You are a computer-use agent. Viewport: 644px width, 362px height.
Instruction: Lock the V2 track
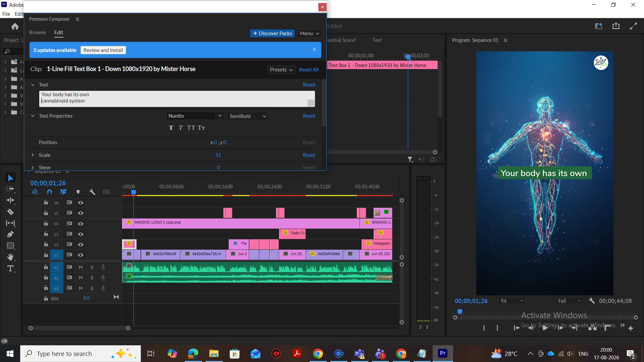click(46, 244)
